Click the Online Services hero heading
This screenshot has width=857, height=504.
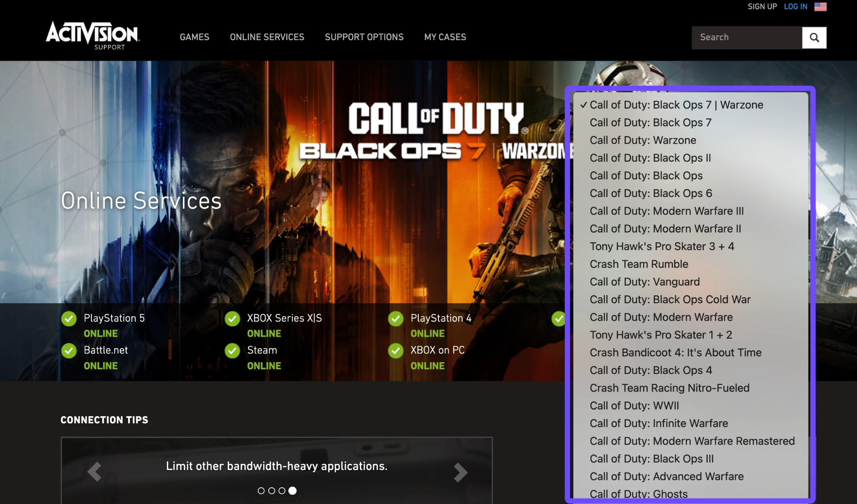pyautogui.click(x=141, y=201)
